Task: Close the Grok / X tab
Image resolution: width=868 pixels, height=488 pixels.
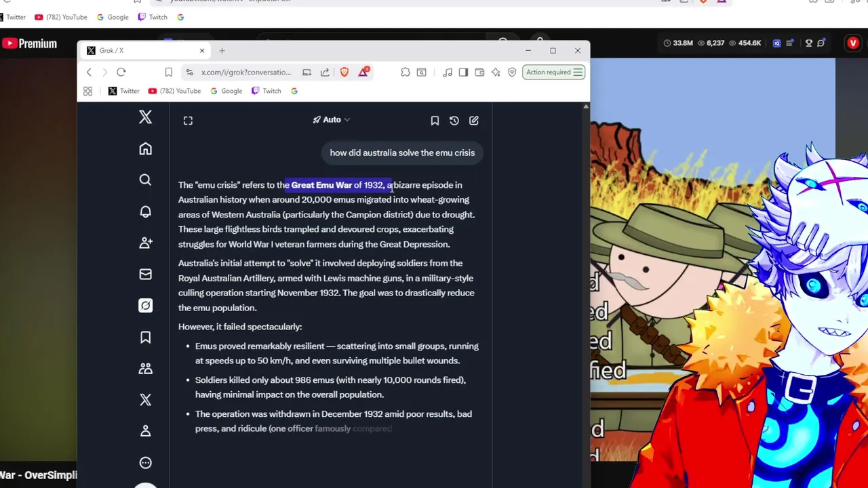Action: [x=201, y=51]
